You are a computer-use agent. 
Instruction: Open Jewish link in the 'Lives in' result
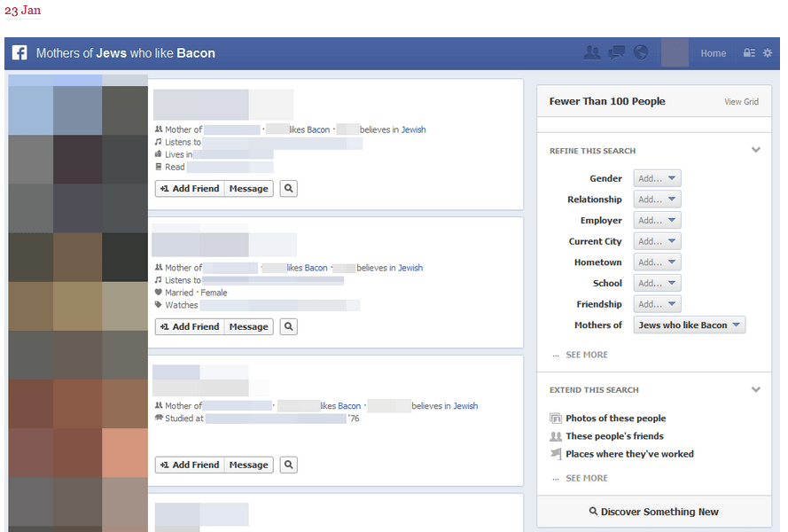413,129
